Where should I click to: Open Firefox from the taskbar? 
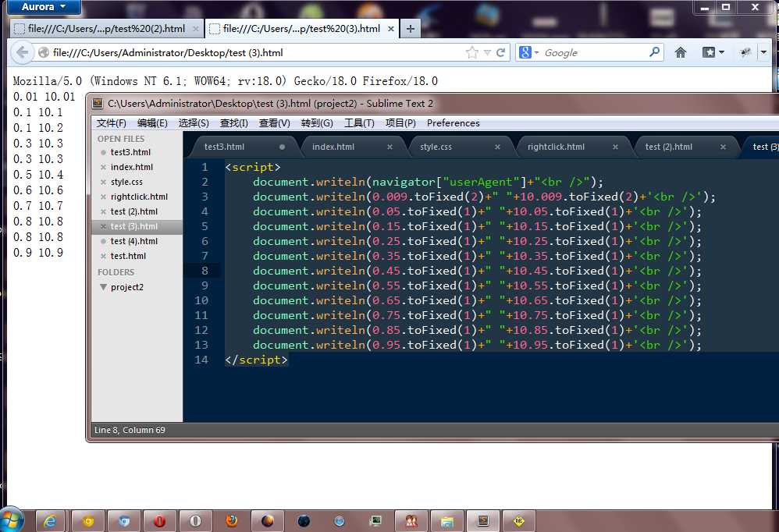(x=232, y=521)
